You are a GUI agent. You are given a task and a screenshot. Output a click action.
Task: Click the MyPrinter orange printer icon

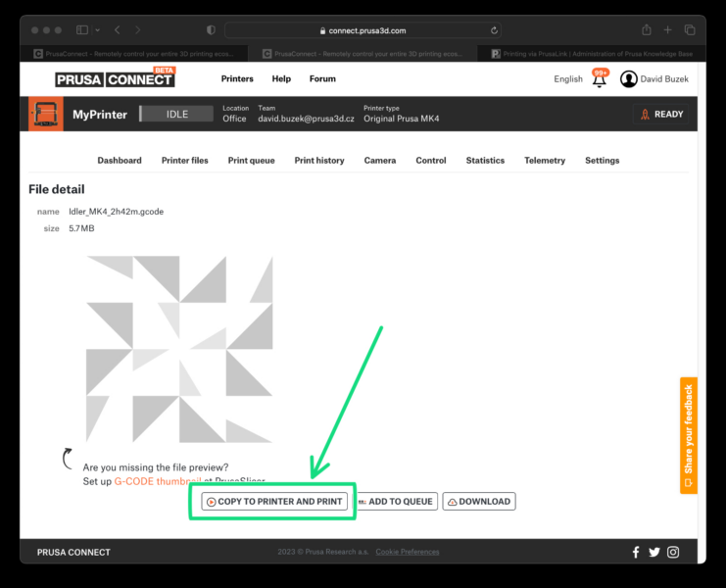click(45, 115)
